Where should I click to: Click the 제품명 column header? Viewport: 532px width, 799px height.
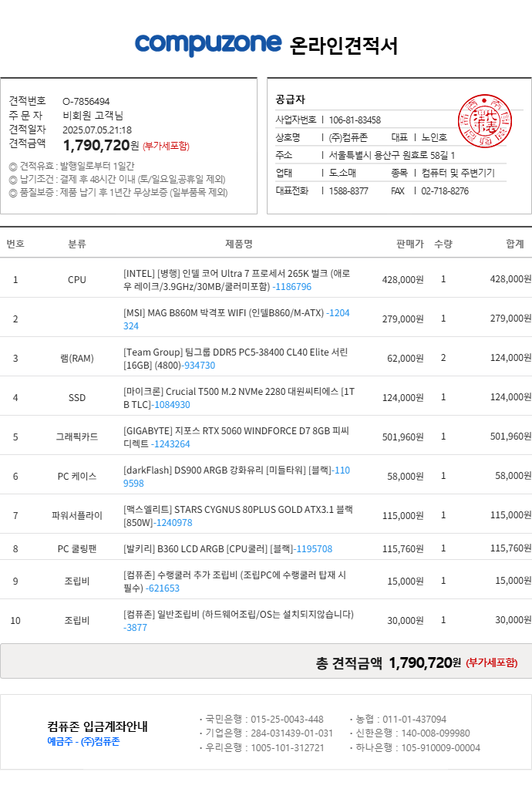[238, 244]
